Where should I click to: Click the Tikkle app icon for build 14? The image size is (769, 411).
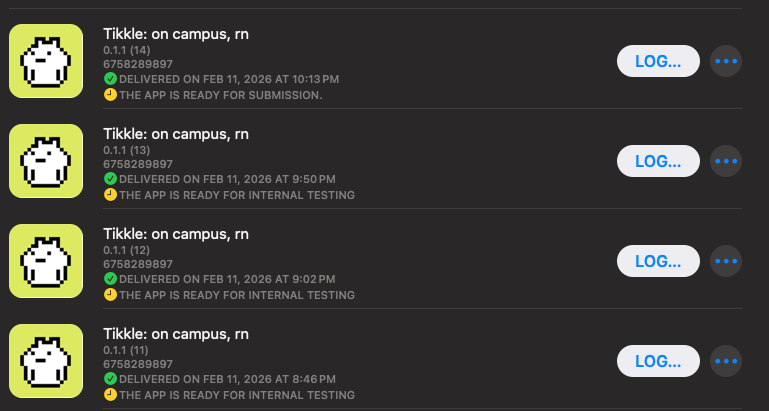coord(46,61)
